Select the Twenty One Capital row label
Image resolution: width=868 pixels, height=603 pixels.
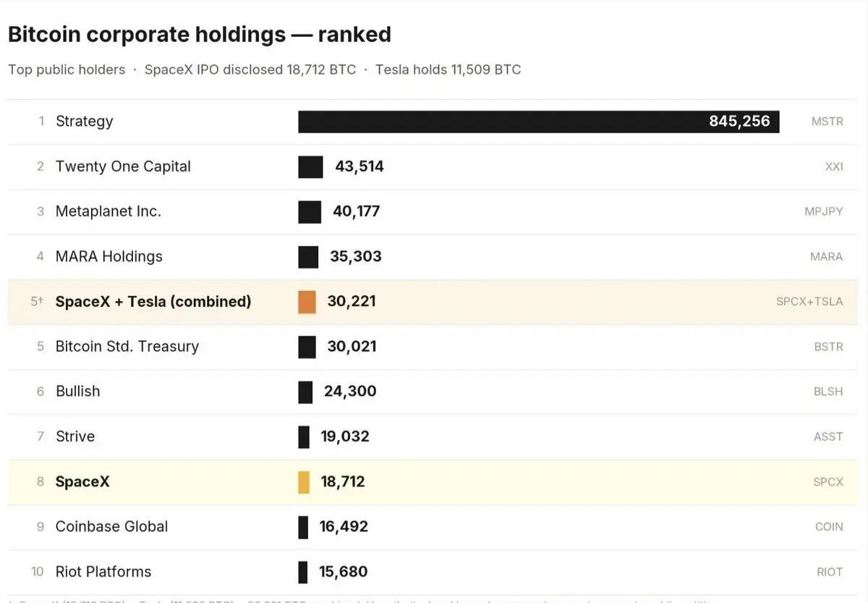[x=123, y=166]
